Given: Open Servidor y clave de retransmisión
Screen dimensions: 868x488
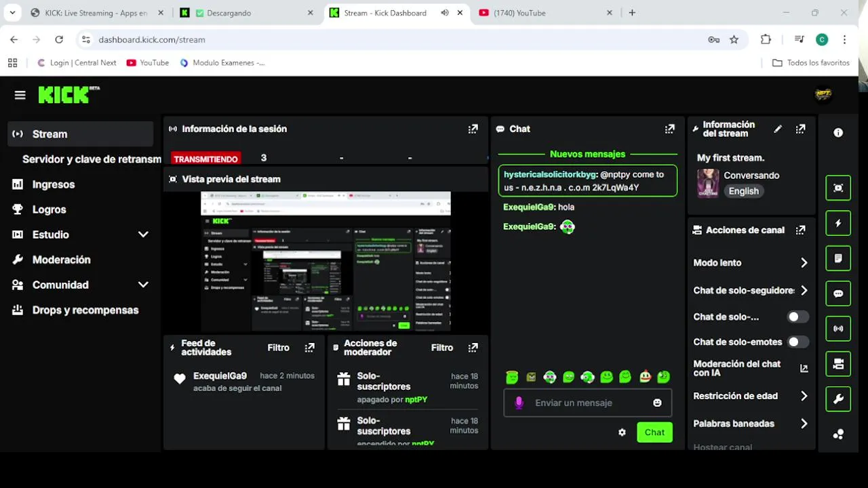Looking at the screenshot, I should pos(92,159).
